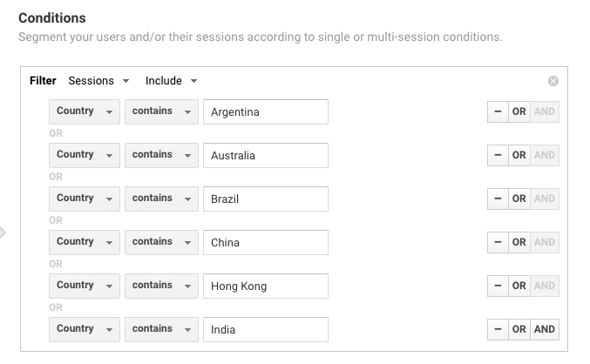The image size is (590, 364).
Task: Click the China value input field
Action: (x=265, y=242)
